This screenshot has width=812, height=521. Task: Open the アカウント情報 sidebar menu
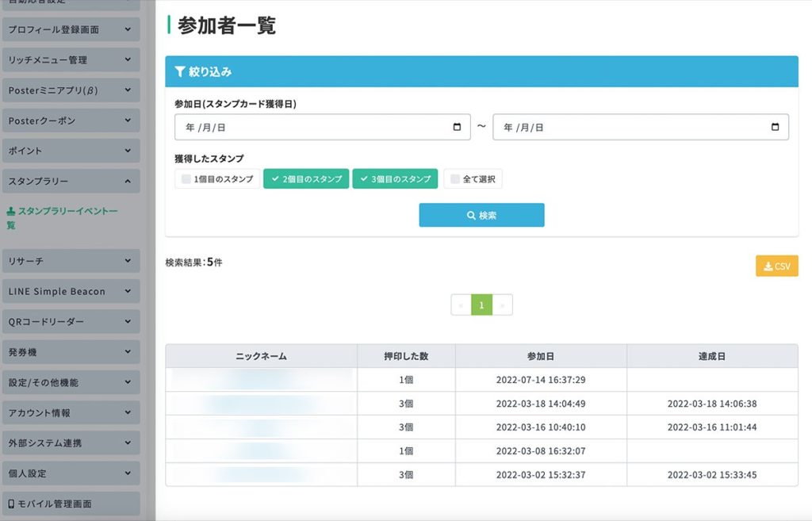click(71, 413)
